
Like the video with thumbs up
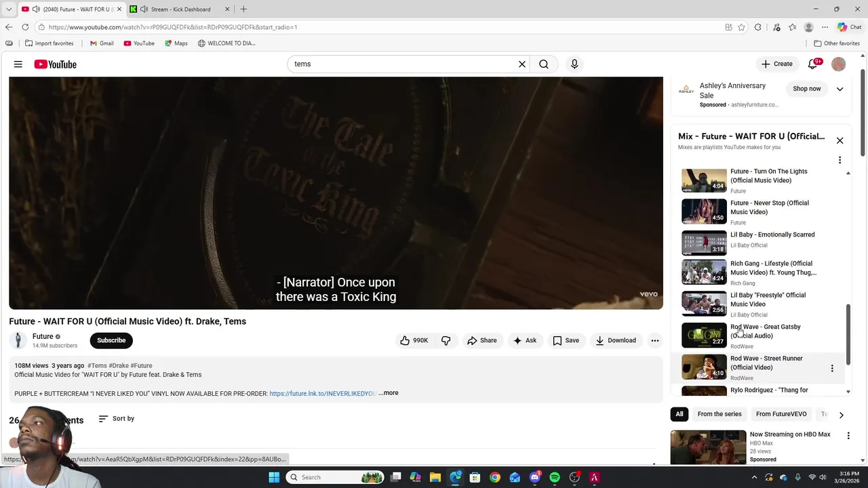(414, 340)
